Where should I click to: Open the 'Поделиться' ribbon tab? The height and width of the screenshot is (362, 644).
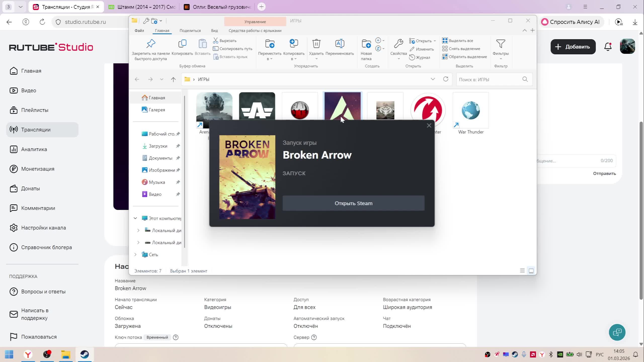pos(190,31)
